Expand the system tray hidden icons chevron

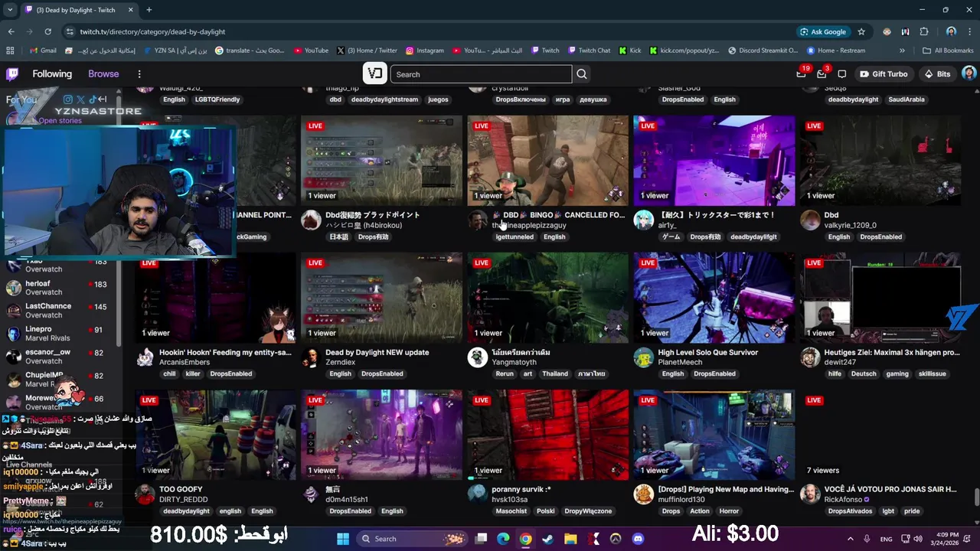click(x=850, y=539)
